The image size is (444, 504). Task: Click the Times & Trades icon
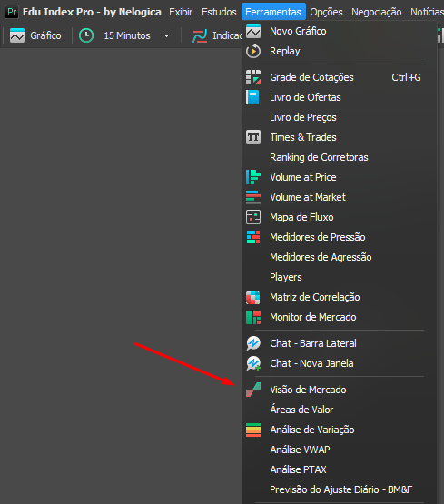(253, 137)
